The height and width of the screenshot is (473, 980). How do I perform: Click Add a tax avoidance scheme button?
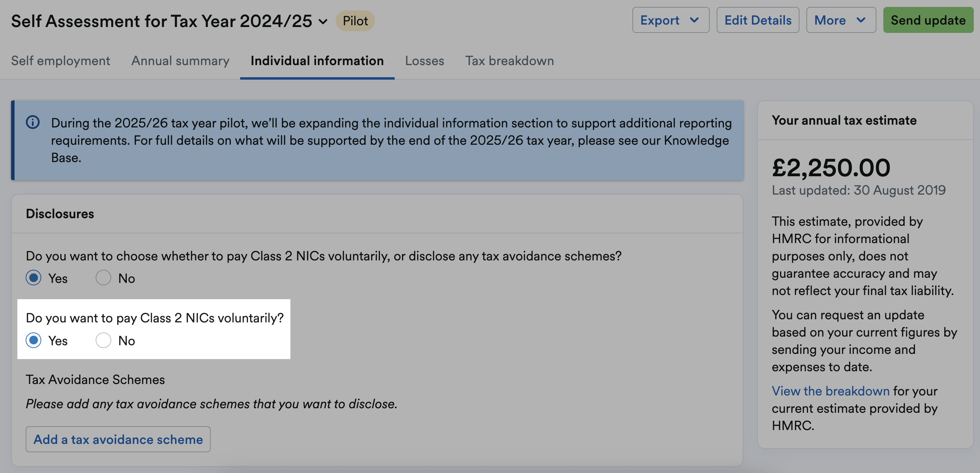coord(118,439)
